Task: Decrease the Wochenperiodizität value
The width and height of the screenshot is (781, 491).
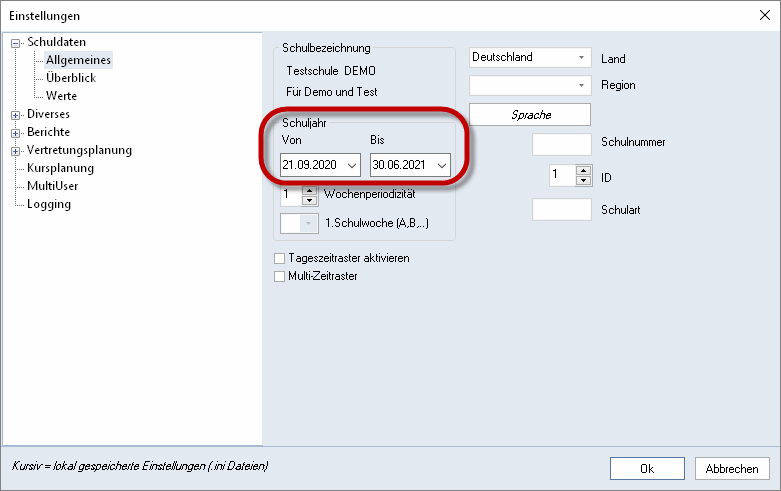Action: pyautogui.click(x=309, y=200)
